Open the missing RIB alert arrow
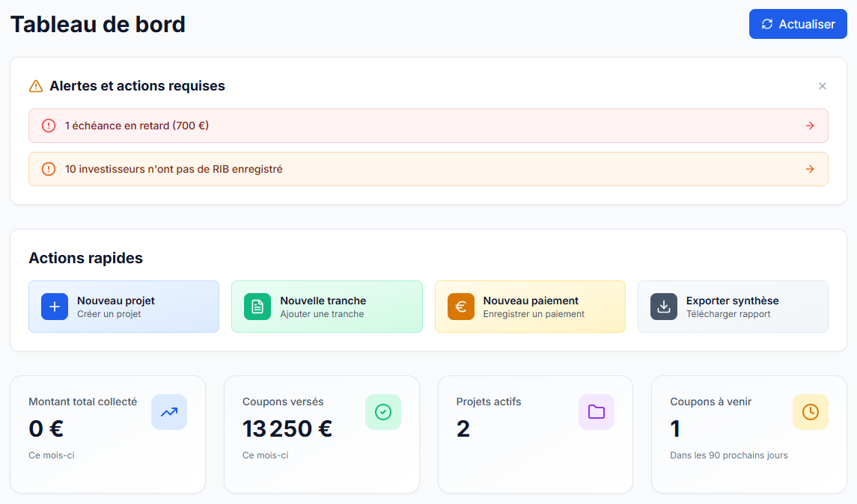The width and height of the screenshot is (857, 504). [x=809, y=169]
